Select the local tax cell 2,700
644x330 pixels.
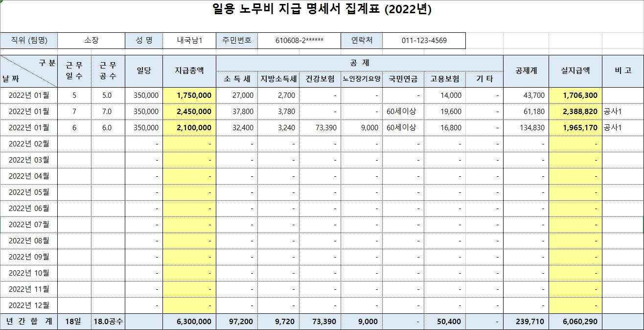click(x=278, y=95)
